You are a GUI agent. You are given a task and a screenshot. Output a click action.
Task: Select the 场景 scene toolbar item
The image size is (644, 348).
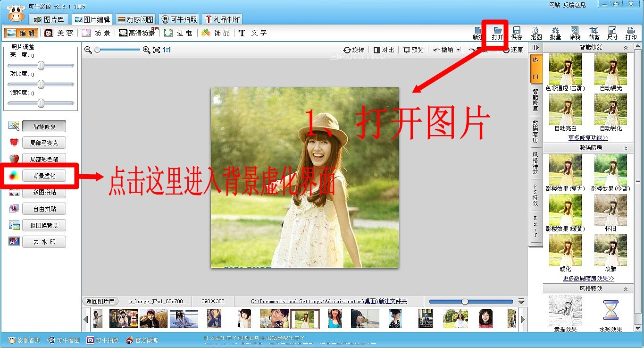pyautogui.click(x=96, y=33)
